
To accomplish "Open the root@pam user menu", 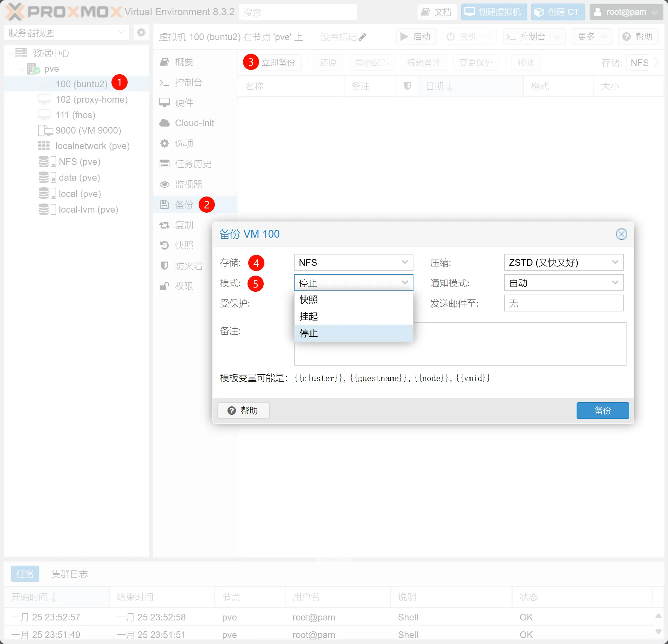I will tap(626, 12).
